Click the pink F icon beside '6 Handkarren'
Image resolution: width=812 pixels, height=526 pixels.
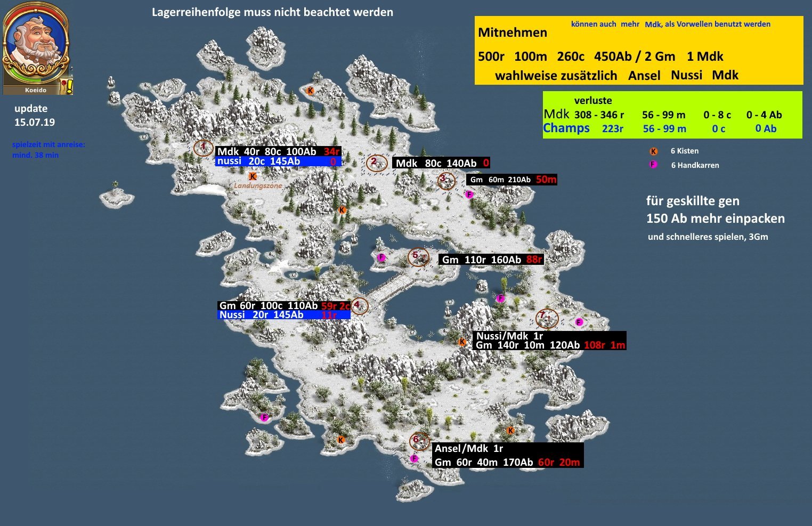[653, 165]
